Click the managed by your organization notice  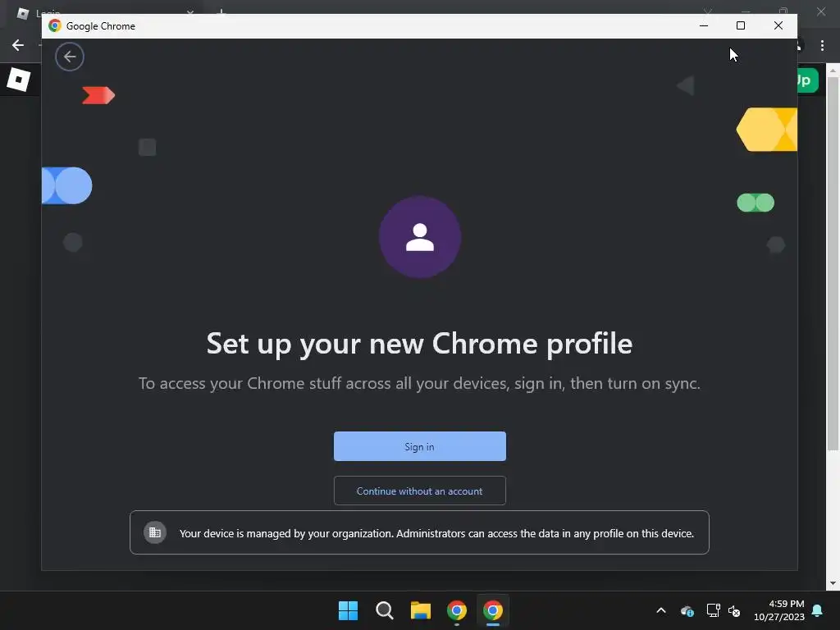click(419, 532)
